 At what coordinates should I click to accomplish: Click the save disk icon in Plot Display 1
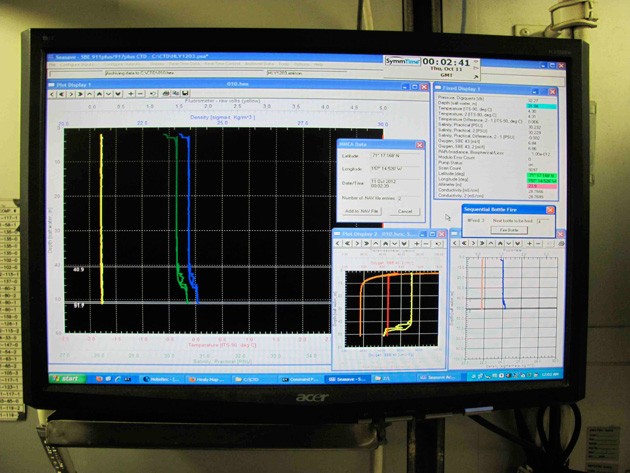tap(186, 94)
